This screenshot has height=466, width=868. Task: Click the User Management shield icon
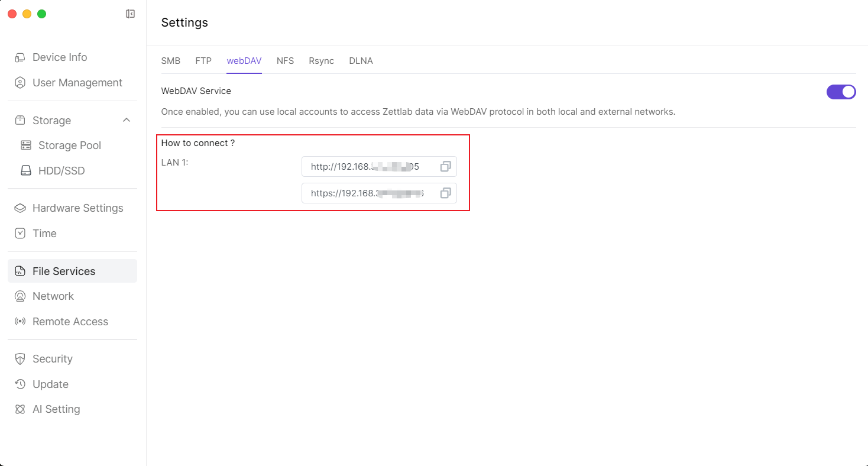pyautogui.click(x=20, y=83)
